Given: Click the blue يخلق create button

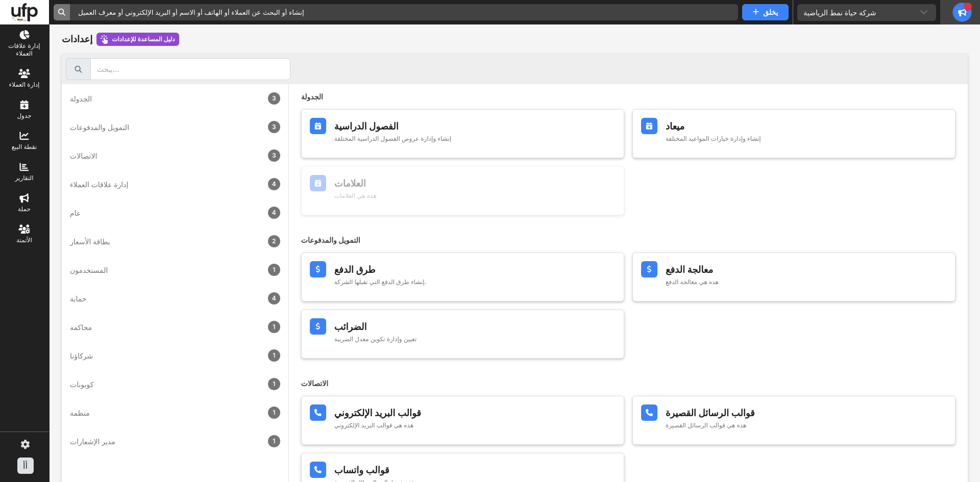Looking at the screenshot, I should (765, 12).
